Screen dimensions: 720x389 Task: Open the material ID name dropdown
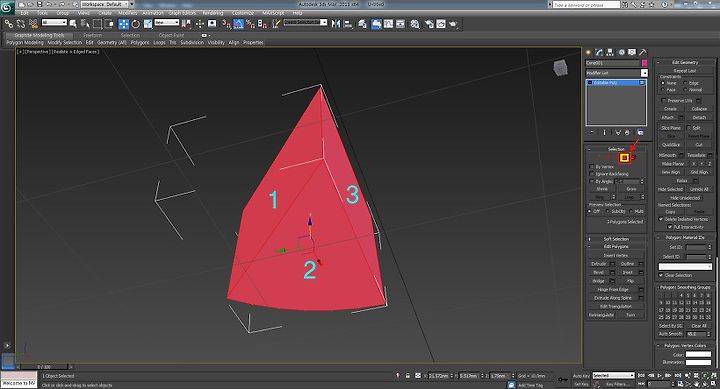(685, 266)
